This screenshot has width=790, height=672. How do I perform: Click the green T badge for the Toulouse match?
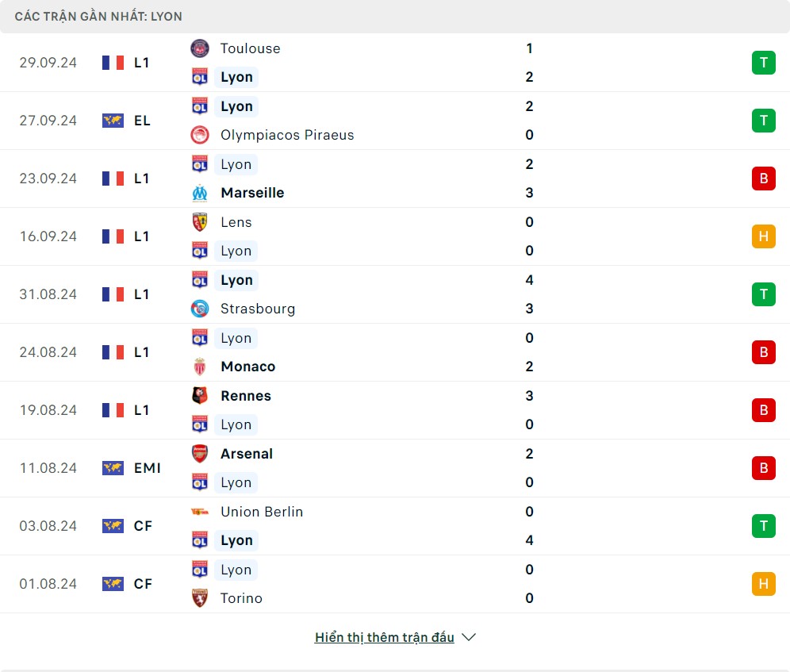click(x=763, y=63)
